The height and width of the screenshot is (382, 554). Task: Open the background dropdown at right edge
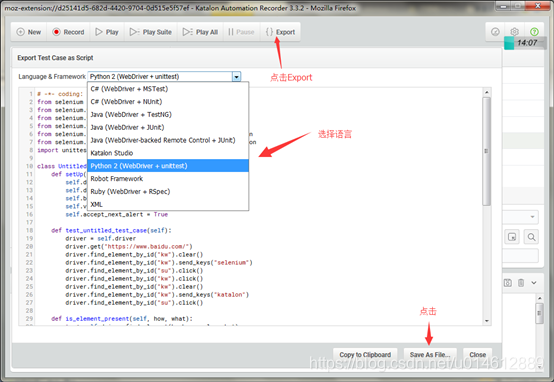(x=520, y=217)
